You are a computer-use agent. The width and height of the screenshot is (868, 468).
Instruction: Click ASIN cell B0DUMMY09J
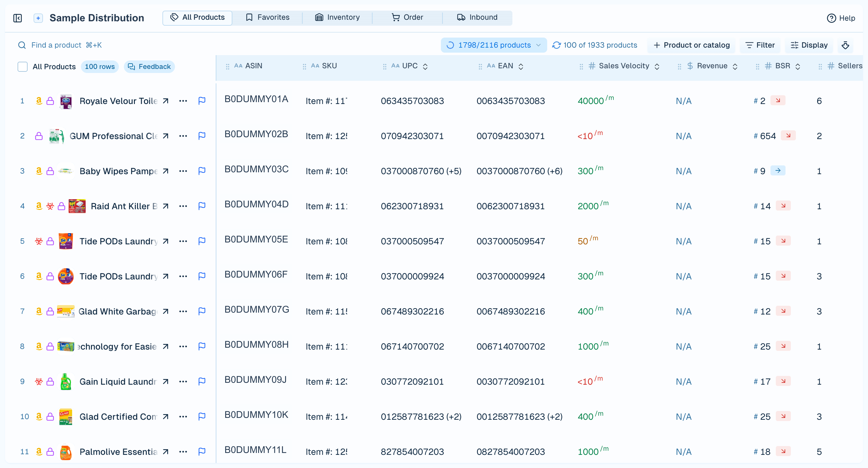255,380
